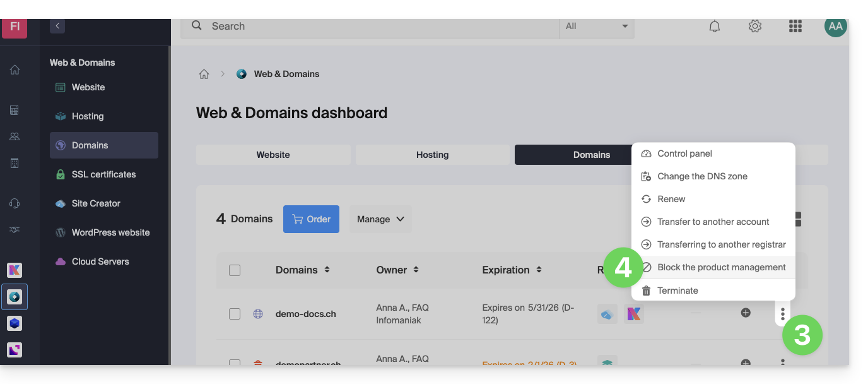This screenshot has height=384, width=868.
Task: Select Block the product management option
Action: [721, 267]
